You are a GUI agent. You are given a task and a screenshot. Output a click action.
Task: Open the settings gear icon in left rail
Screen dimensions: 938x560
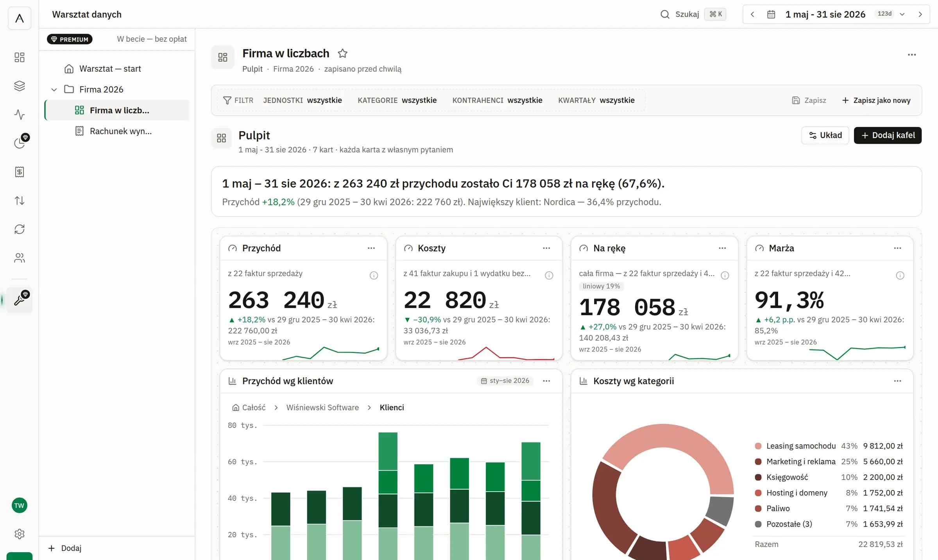[19, 534]
